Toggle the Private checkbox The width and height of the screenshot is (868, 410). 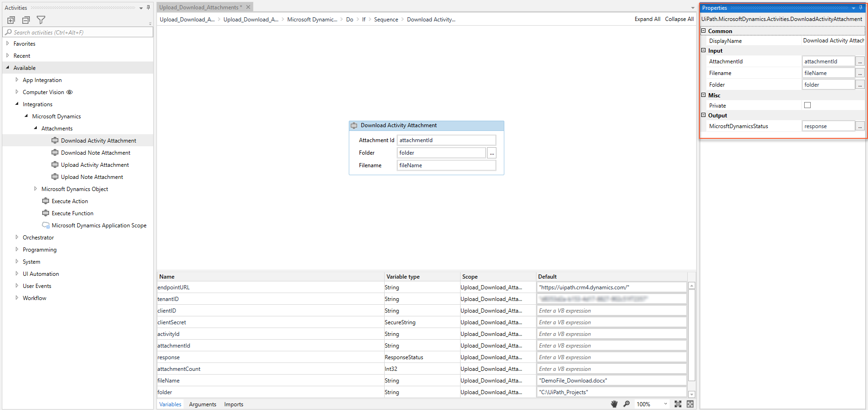(x=807, y=105)
